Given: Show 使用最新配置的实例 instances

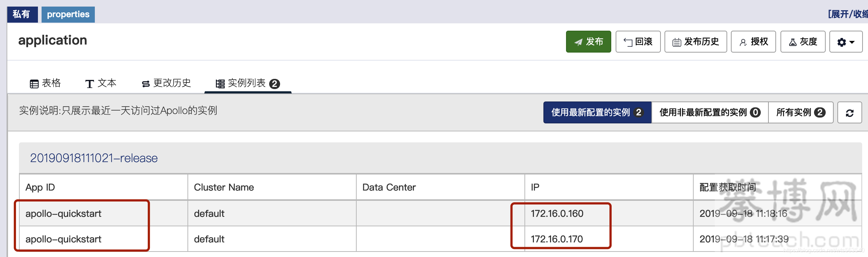Looking at the screenshot, I should click(x=597, y=112).
